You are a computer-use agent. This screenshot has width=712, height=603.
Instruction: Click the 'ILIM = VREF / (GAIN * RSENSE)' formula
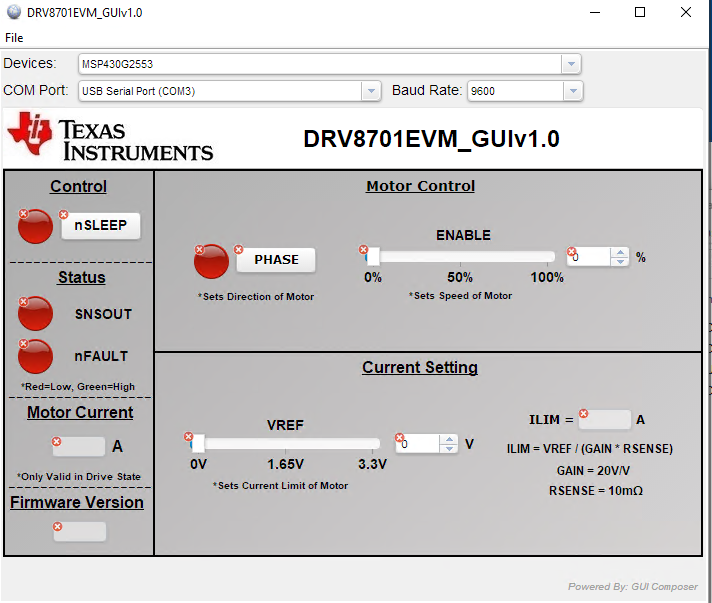[589, 449]
